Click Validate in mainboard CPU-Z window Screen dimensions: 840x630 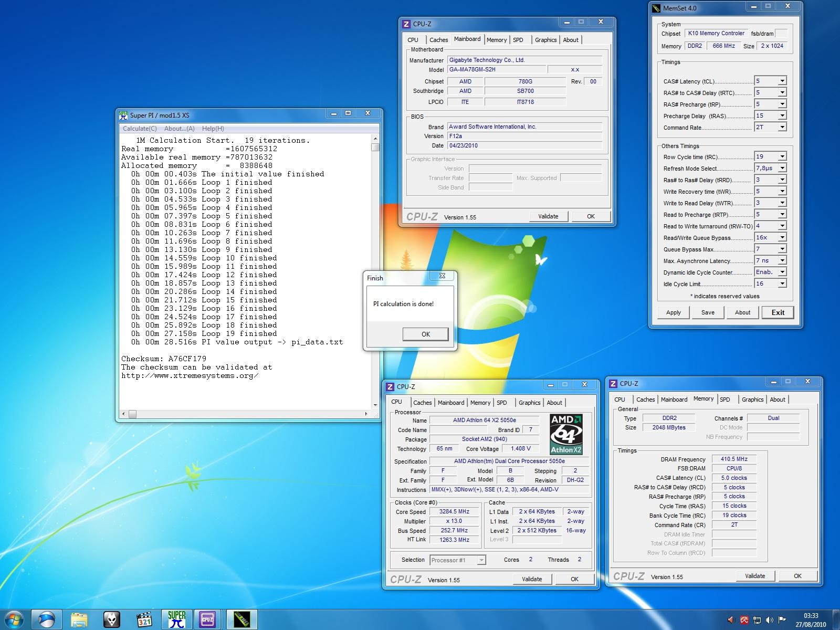(548, 216)
